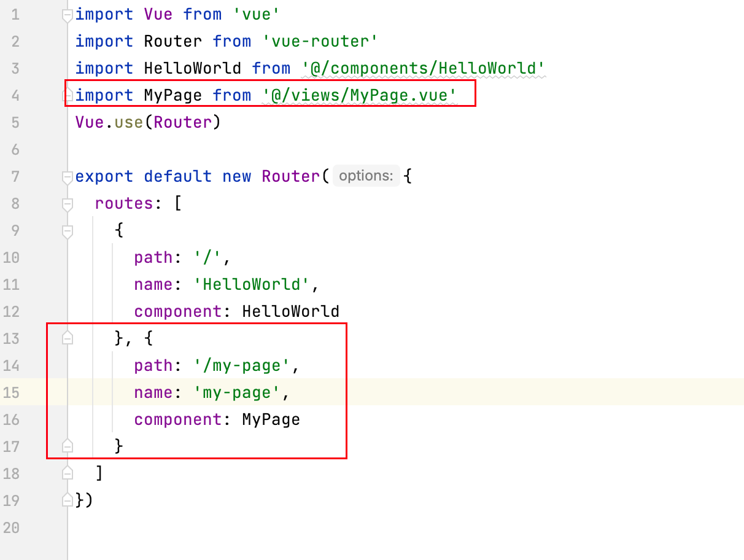The width and height of the screenshot is (744, 560).
Task: Fold the routes array on line 8
Action: click(68, 204)
